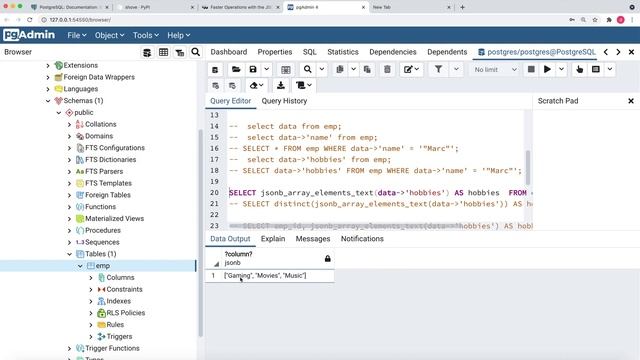Collapse the emp table node
Viewport: 640px width, 360px height.
coord(80,266)
